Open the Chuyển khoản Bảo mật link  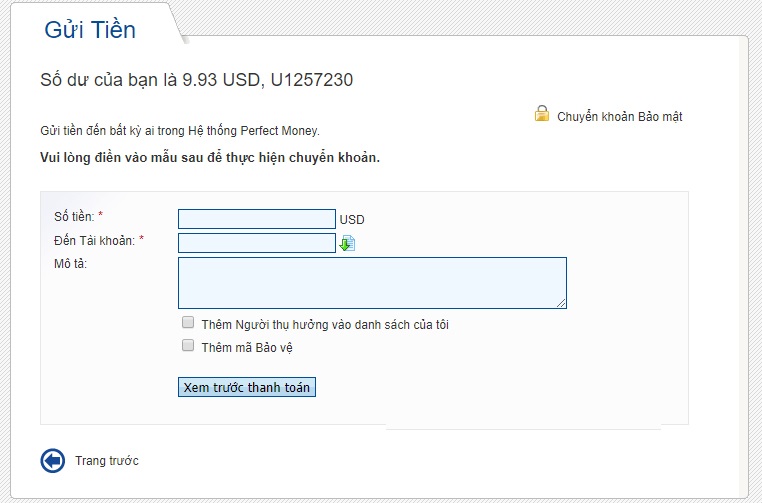619,117
